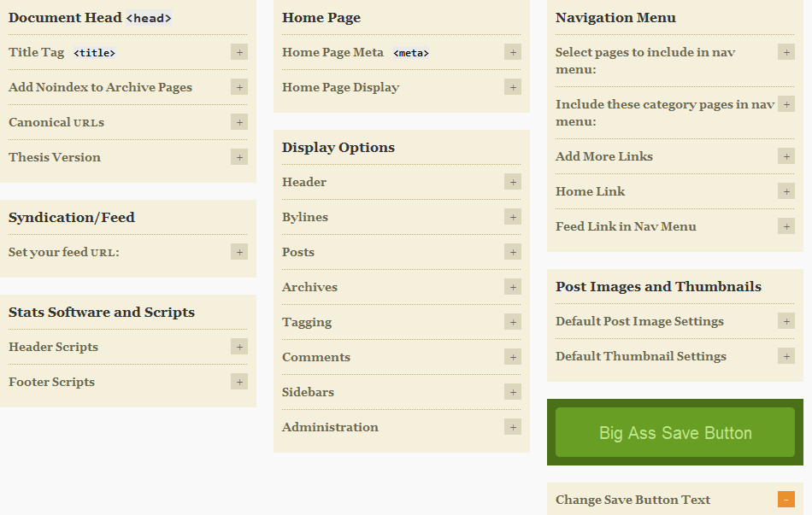Click the Big Ass Save Button
The width and height of the screenshot is (812, 515).
pyautogui.click(x=674, y=432)
